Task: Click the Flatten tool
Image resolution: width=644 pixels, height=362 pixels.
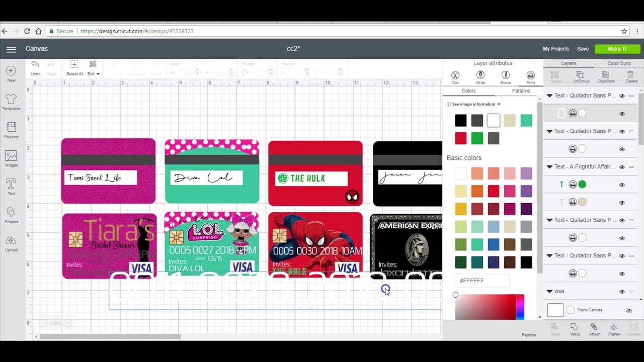Action: [x=614, y=330]
